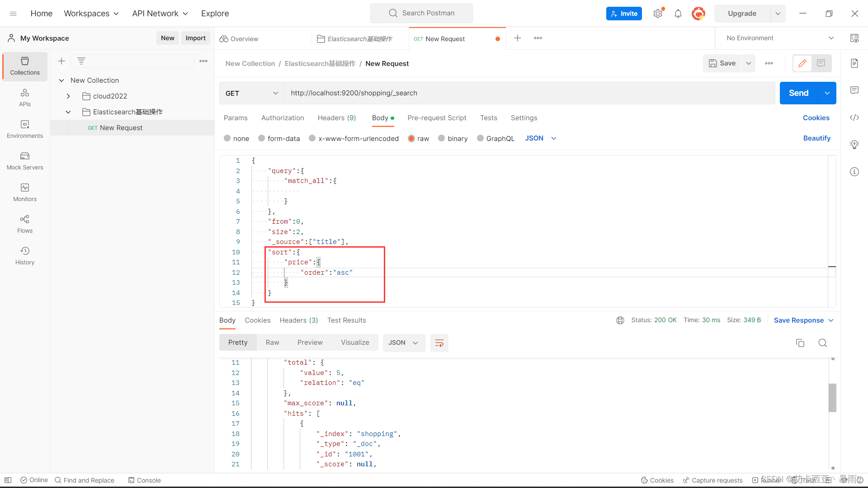This screenshot has width=868, height=488.
Task: Open the Send button dropdown arrow
Action: 827,93
